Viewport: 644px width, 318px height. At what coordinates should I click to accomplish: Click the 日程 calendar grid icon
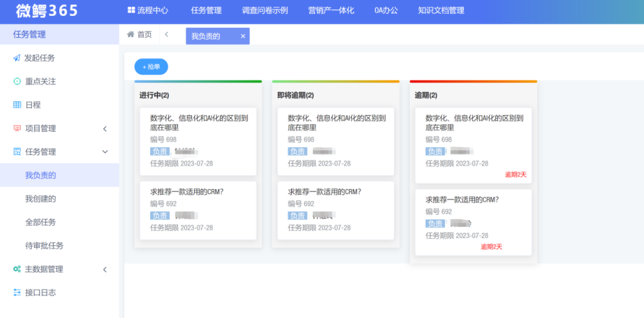point(17,105)
